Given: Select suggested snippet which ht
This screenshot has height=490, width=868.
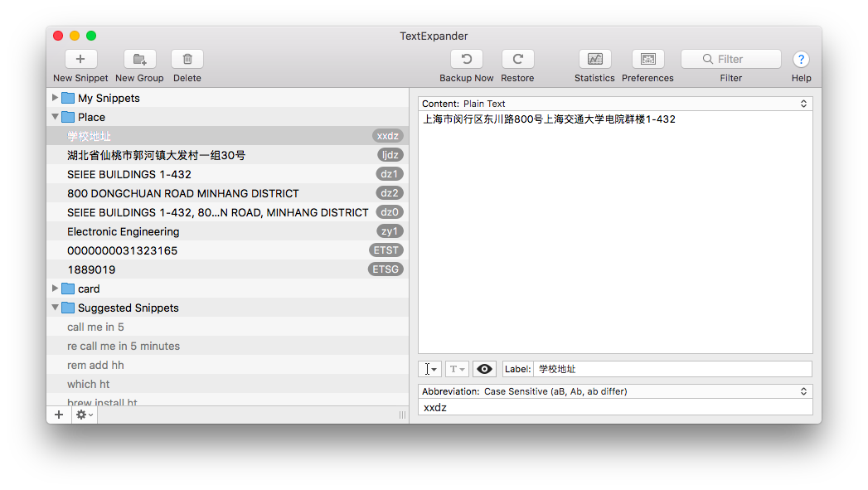Looking at the screenshot, I should 227,384.
